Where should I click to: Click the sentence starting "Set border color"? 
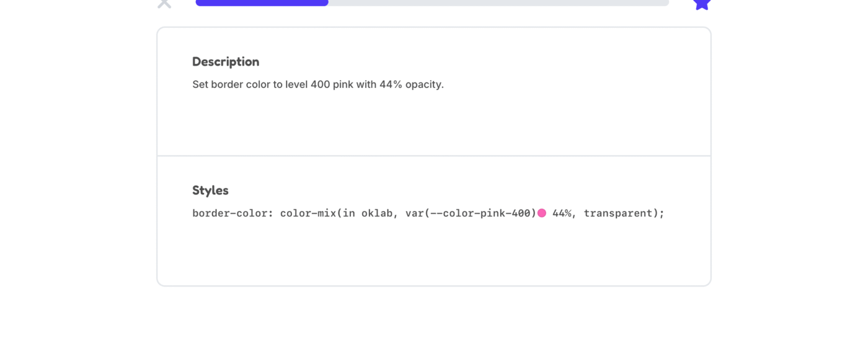pyautogui.click(x=318, y=84)
